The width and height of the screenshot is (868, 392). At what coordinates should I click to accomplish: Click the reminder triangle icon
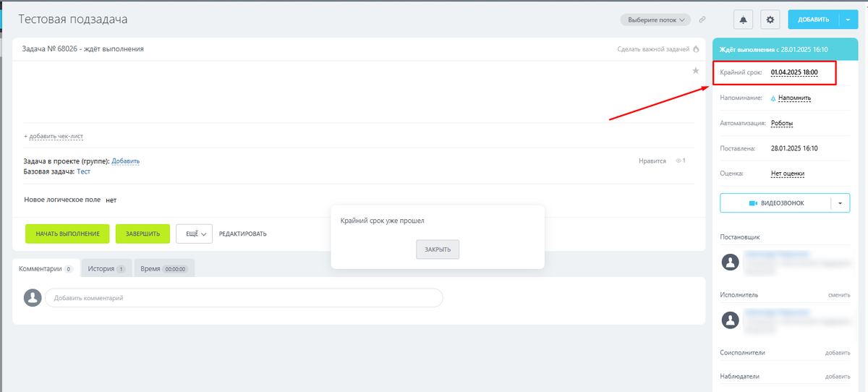[x=773, y=98]
